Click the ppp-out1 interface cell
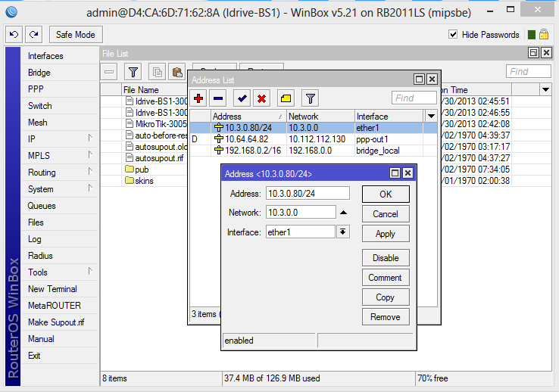Screen dimensions: 559x392 coord(389,139)
